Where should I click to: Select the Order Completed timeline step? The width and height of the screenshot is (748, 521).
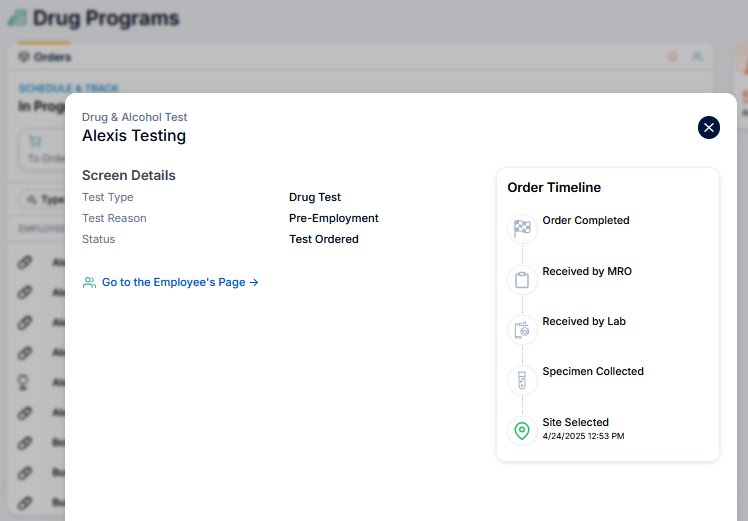tap(586, 221)
